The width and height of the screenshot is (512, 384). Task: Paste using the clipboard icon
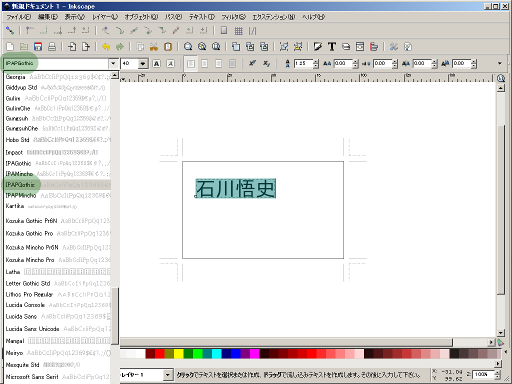point(168,47)
